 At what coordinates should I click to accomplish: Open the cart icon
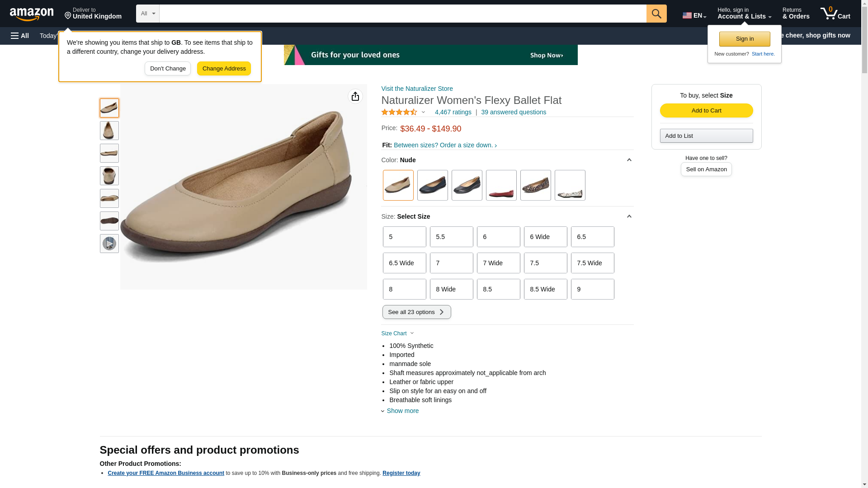[835, 14]
